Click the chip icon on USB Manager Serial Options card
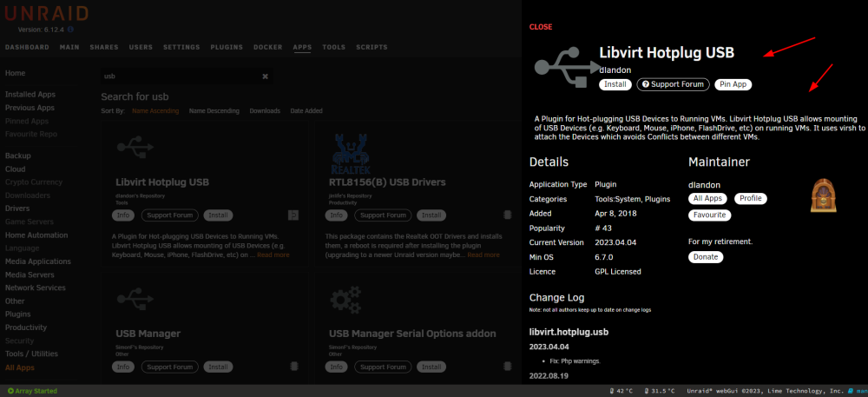This screenshot has width=868, height=397. 507,367
